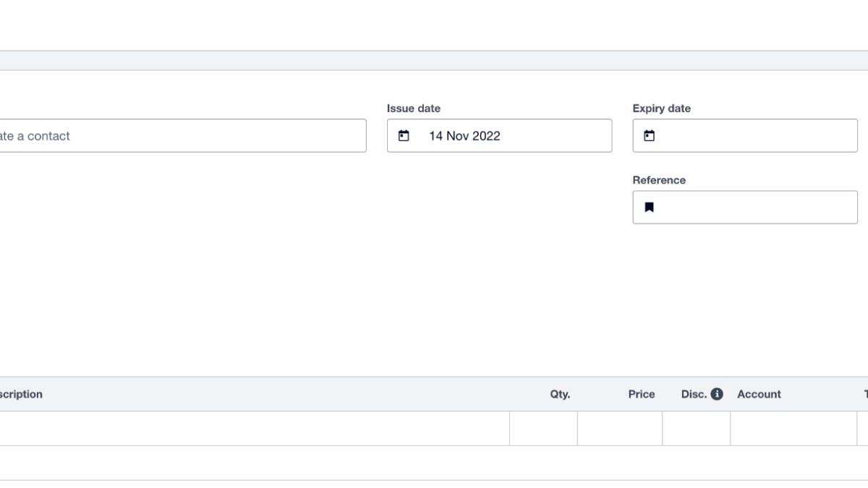Click the Reference label text

click(659, 180)
